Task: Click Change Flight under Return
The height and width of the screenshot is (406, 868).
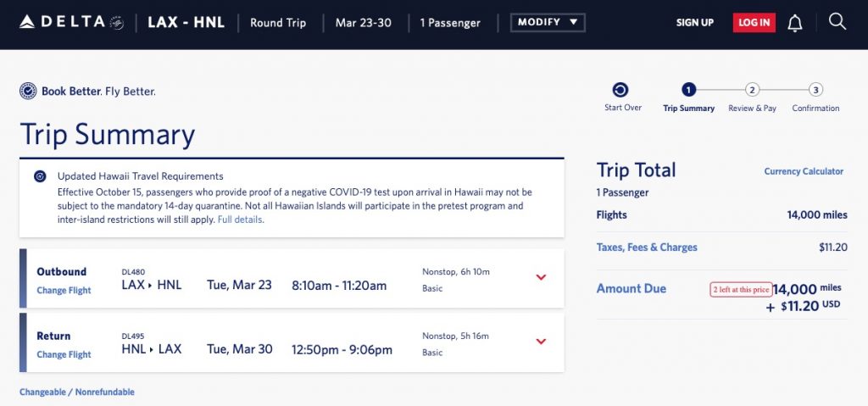Action: 64,355
